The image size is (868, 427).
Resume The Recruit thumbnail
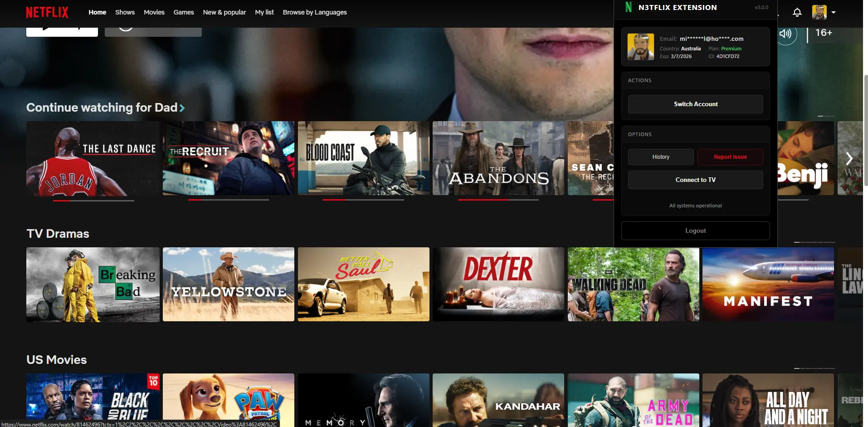click(x=229, y=158)
